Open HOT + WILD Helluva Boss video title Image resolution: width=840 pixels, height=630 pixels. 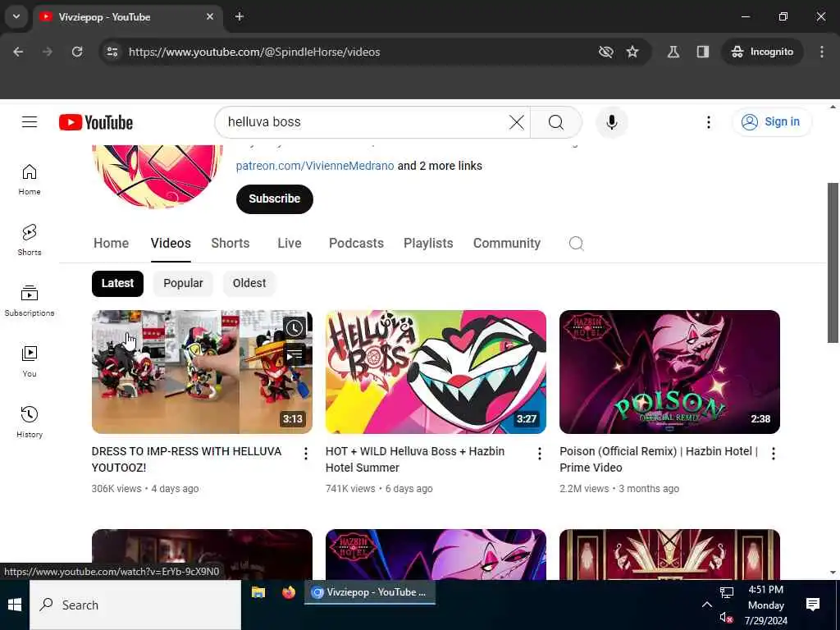click(x=414, y=459)
